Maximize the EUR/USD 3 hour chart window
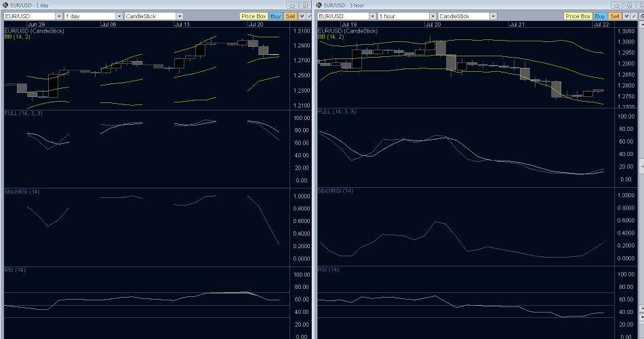Image resolution: width=644 pixels, height=339 pixels. 629,5
